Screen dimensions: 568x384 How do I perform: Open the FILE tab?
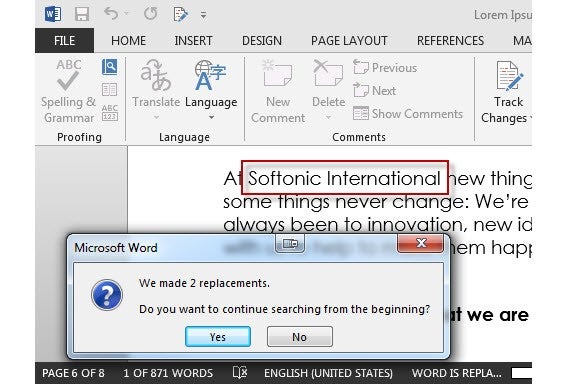click(x=64, y=41)
